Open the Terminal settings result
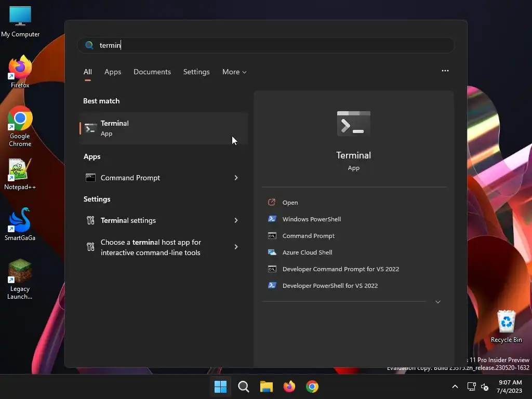The image size is (532, 399). 164,220
